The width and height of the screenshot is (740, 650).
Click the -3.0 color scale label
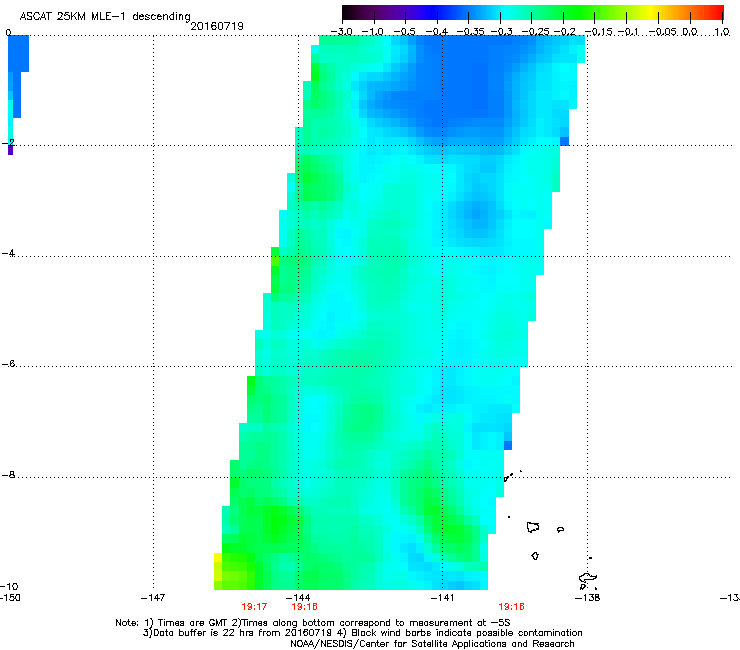[x=341, y=32]
